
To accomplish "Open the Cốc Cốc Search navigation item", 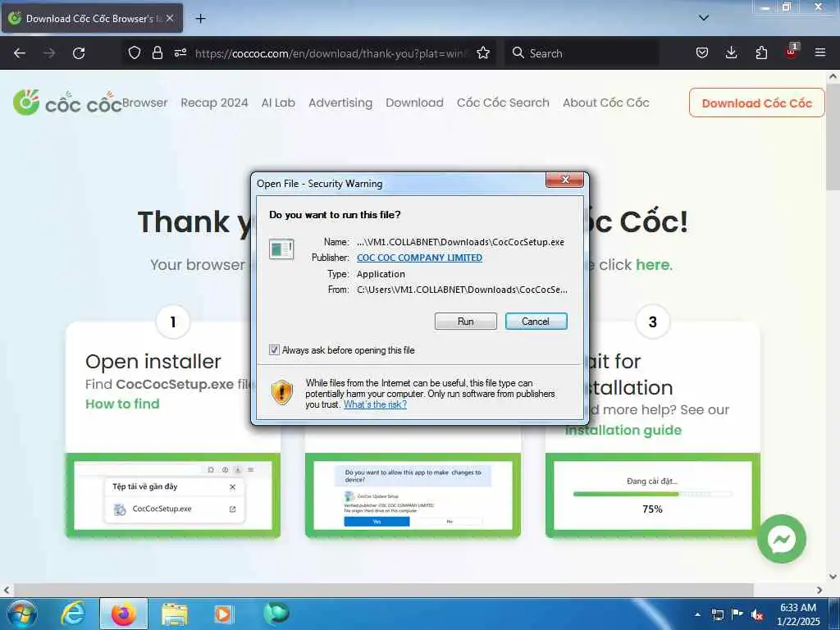I will (503, 103).
